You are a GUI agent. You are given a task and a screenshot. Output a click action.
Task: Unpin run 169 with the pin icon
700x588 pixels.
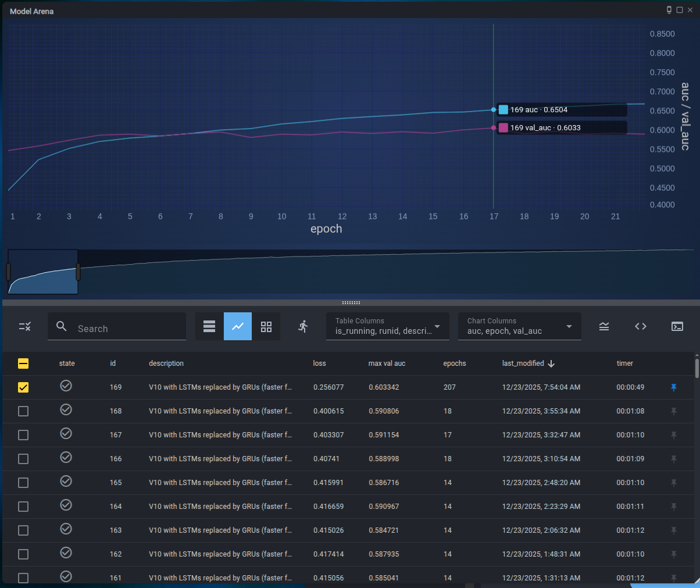674,387
